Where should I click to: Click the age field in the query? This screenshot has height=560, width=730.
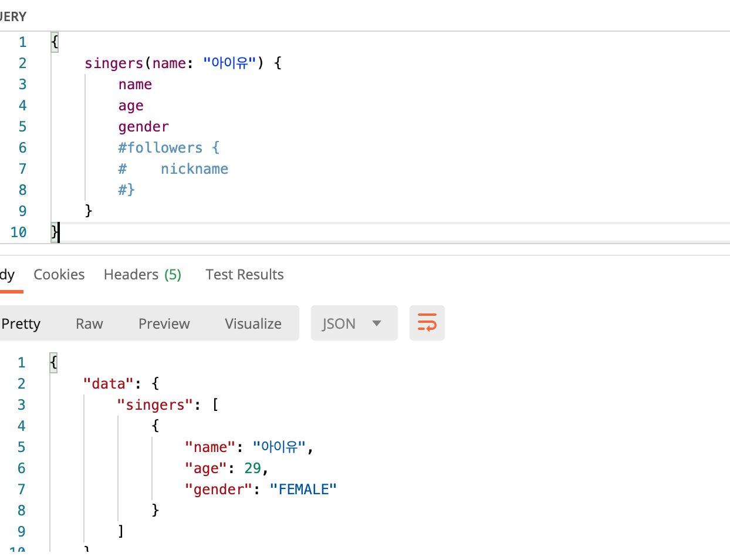point(131,106)
